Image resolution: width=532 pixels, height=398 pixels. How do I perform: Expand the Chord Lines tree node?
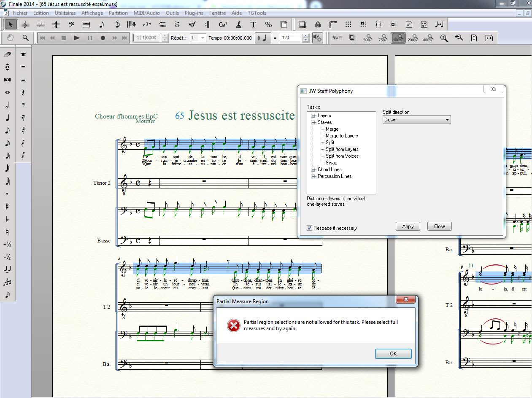(x=313, y=169)
